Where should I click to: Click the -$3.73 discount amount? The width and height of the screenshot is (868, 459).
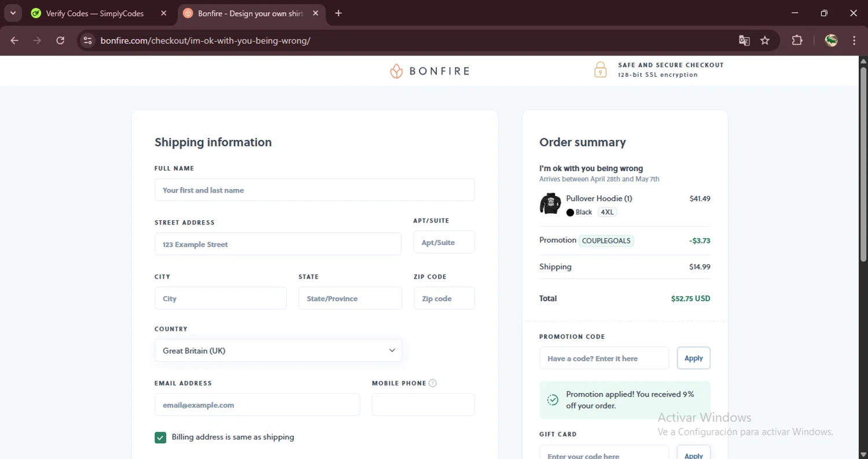coord(700,240)
